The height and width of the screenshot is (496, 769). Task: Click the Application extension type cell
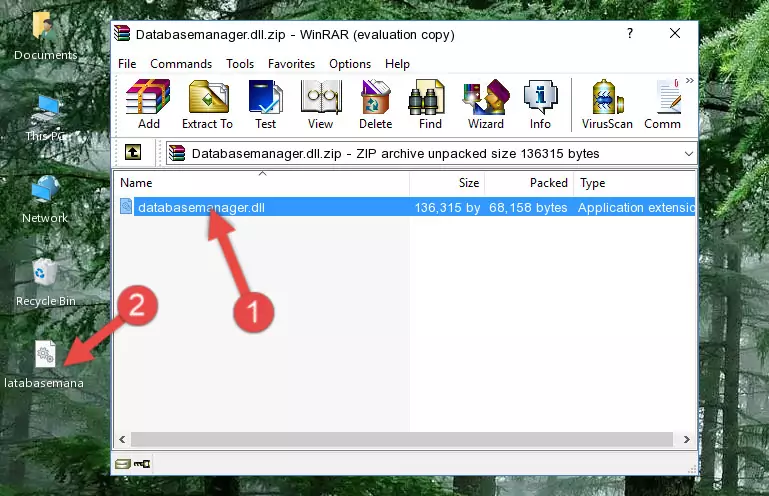(x=636, y=208)
